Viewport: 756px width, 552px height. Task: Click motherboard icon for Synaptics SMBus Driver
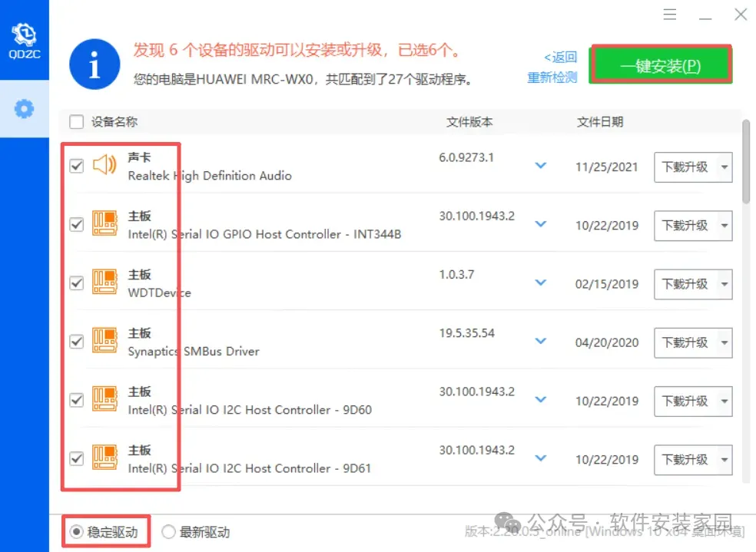104,341
